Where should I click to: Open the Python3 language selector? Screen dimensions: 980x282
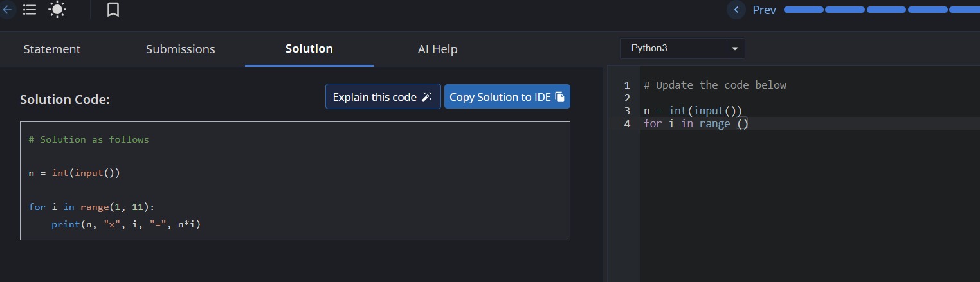(x=672, y=48)
